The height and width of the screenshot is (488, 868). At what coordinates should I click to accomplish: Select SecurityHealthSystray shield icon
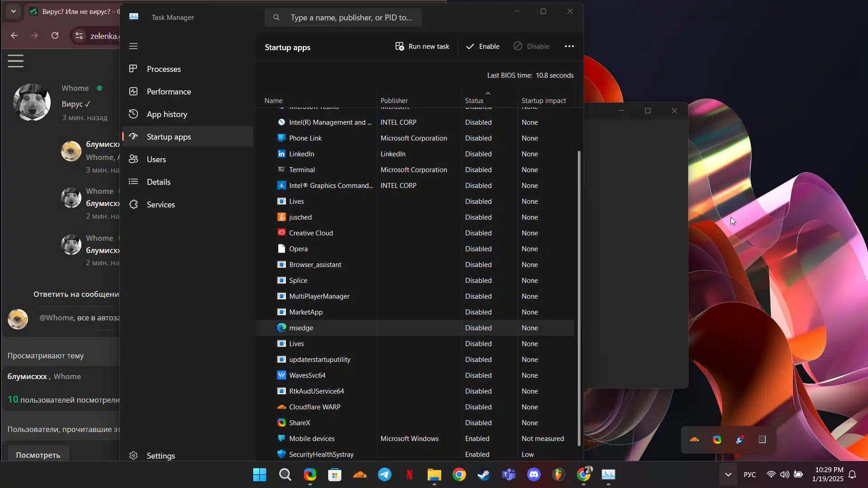point(282,454)
